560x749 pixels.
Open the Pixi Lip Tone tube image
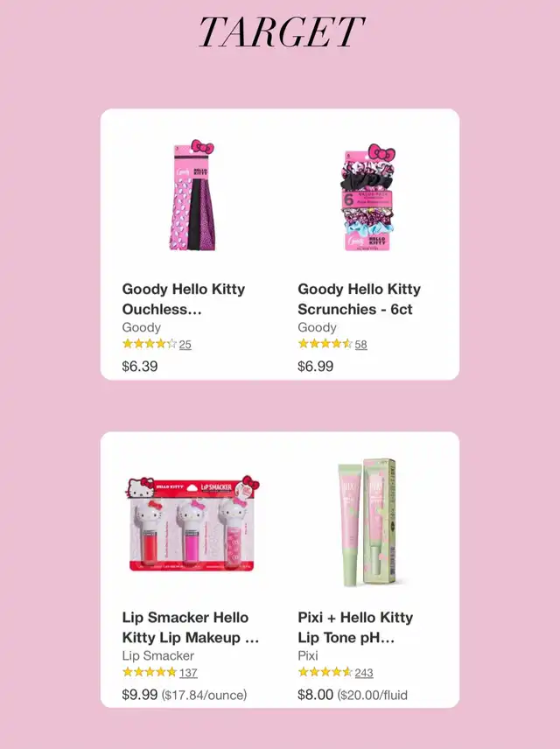pos(367,522)
